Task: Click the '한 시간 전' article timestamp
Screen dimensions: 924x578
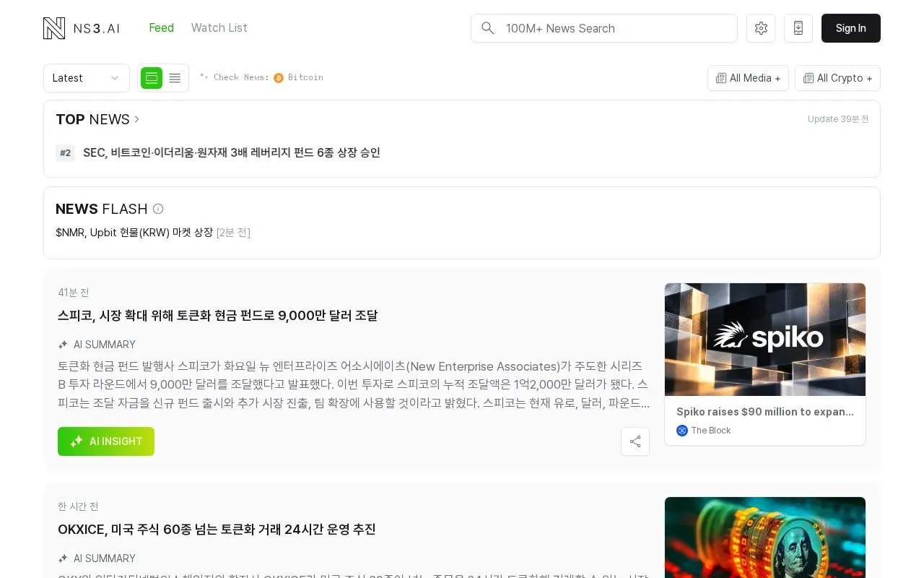Action: click(x=78, y=506)
